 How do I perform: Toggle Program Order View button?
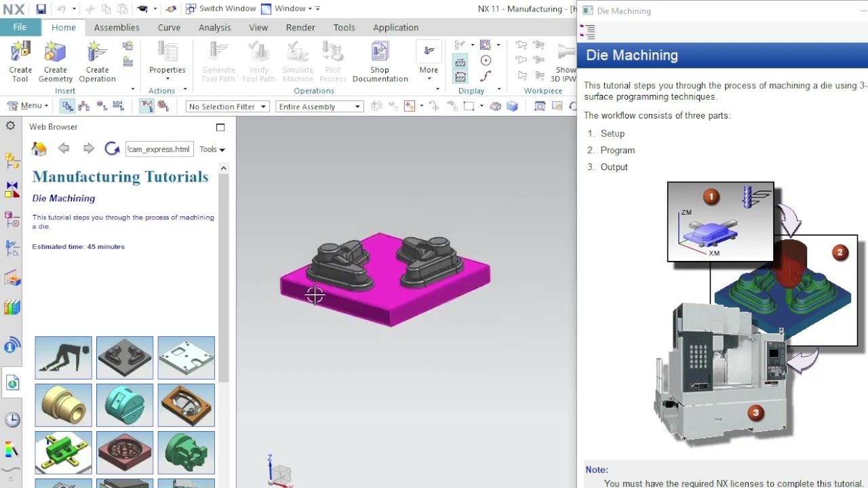tap(67, 106)
